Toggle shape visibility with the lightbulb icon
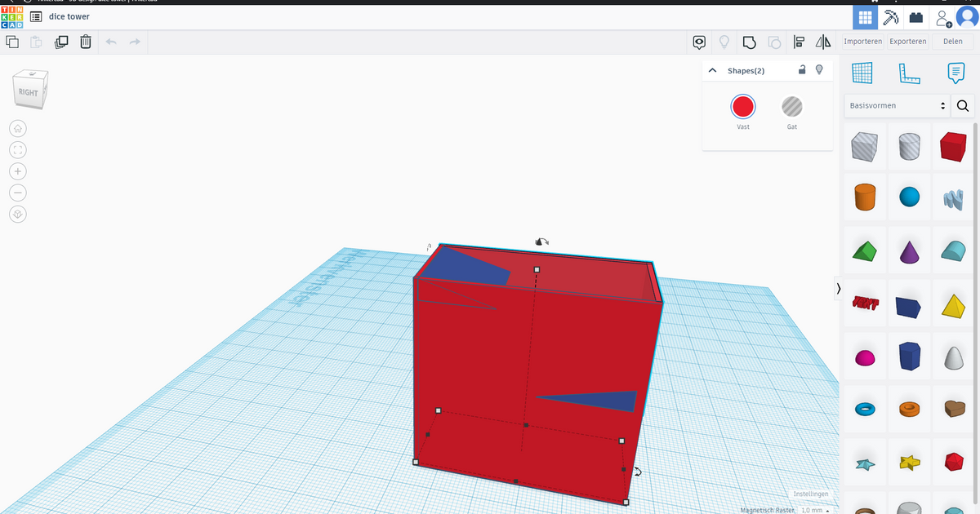 (x=819, y=70)
